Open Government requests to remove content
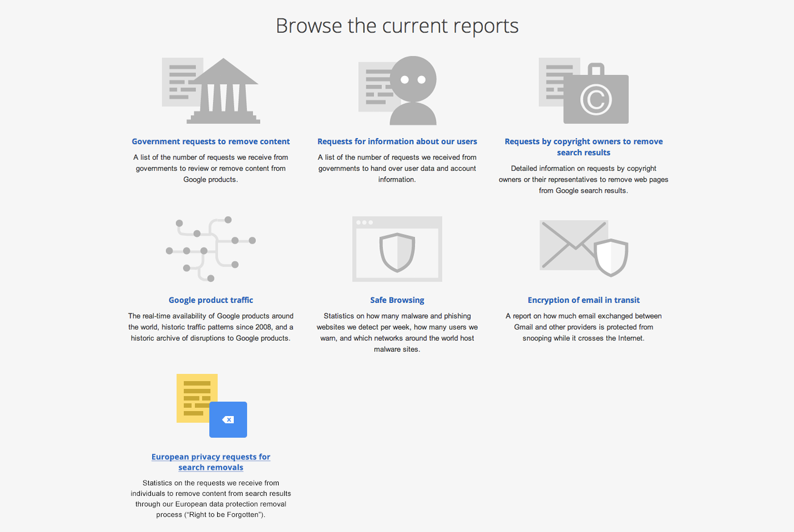 (x=210, y=141)
